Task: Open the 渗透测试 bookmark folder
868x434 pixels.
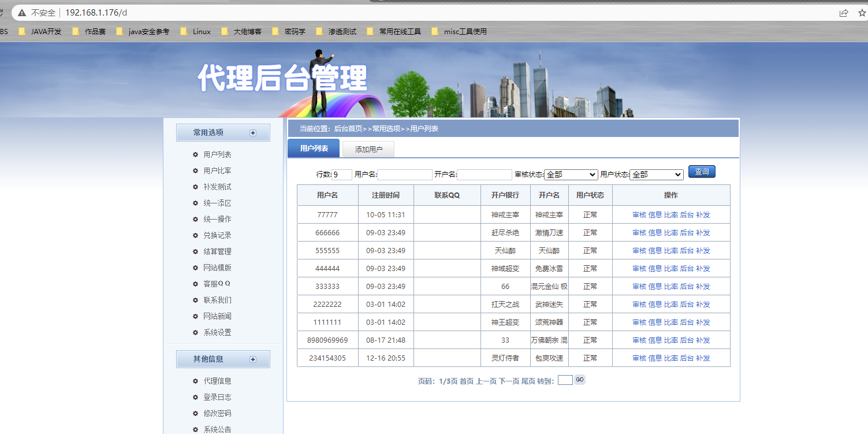Action: point(336,32)
